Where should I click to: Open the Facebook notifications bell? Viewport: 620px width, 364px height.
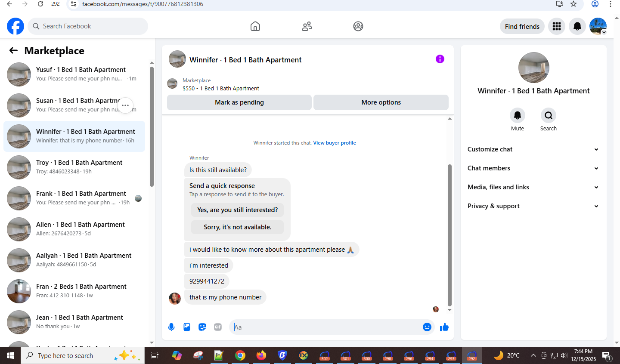click(x=577, y=26)
